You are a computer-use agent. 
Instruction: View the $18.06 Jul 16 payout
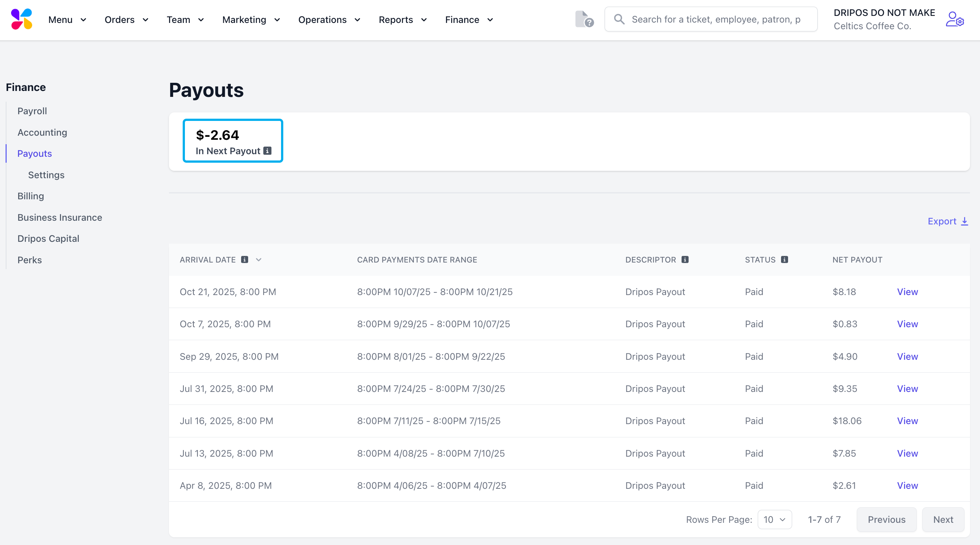click(908, 421)
